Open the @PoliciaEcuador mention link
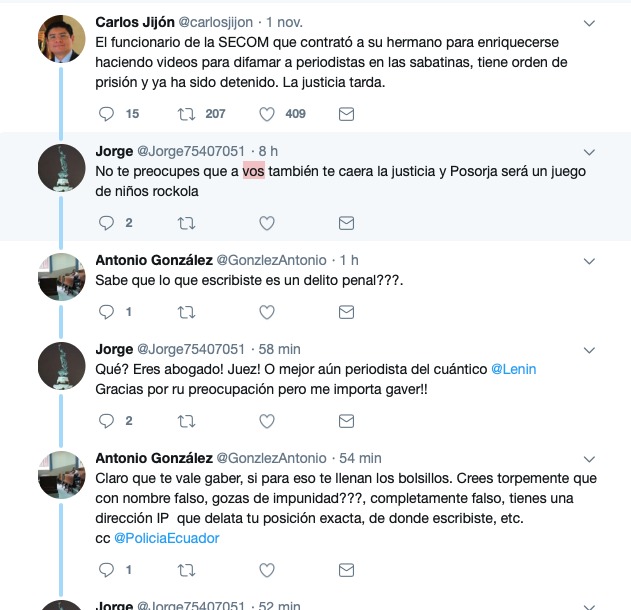Viewport: 631px width, 610px height. tap(167, 538)
